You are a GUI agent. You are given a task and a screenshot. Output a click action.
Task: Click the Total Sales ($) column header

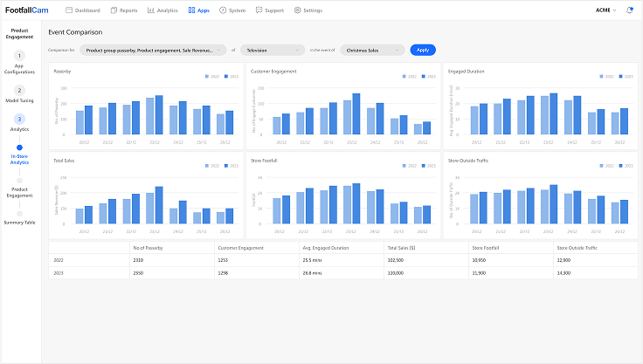click(x=402, y=248)
